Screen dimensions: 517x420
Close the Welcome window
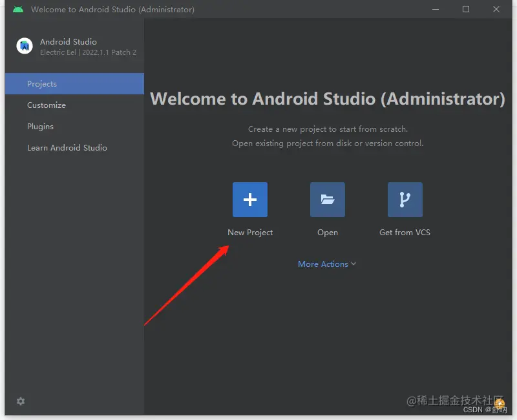pyautogui.click(x=496, y=9)
